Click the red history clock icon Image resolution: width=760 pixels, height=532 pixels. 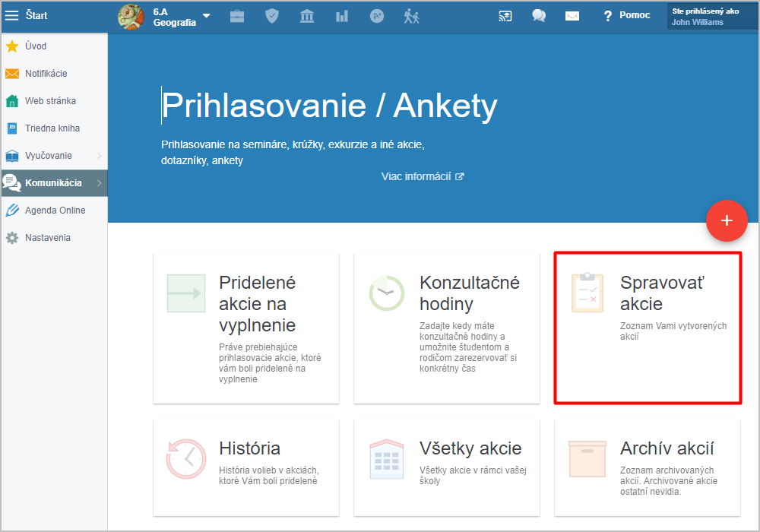click(x=186, y=459)
